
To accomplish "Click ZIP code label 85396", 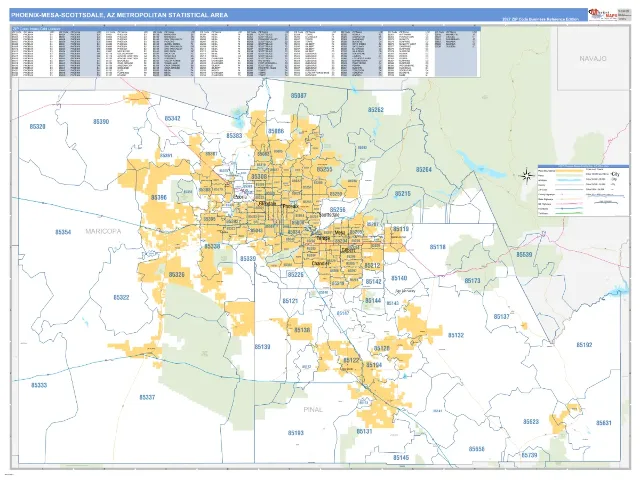I will coord(159,198).
